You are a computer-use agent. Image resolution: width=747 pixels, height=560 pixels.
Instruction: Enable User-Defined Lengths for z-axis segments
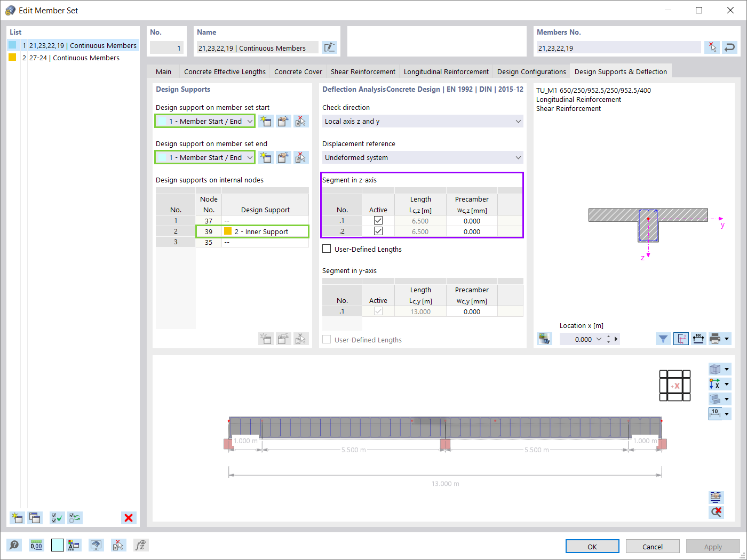[x=326, y=249]
